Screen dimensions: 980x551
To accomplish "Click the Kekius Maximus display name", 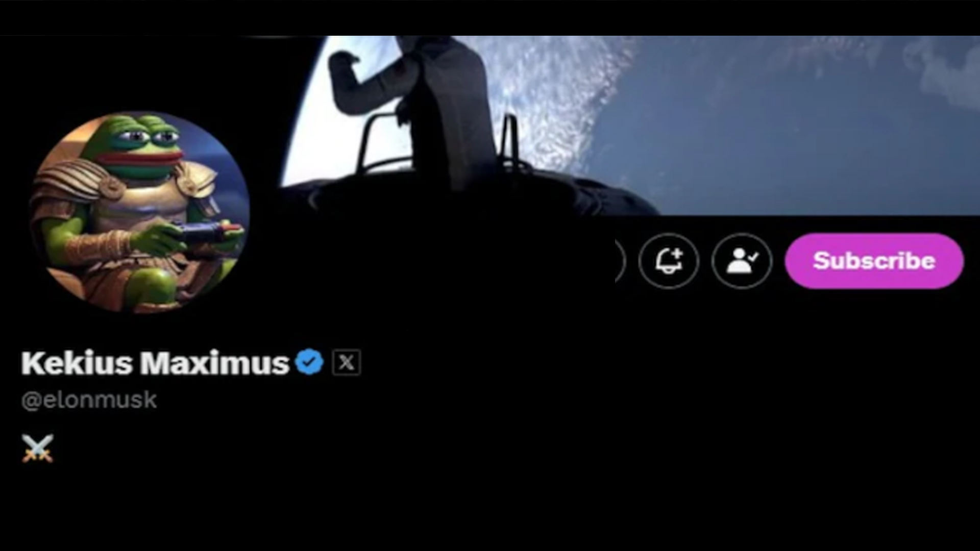I will click(x=155, y=363).
